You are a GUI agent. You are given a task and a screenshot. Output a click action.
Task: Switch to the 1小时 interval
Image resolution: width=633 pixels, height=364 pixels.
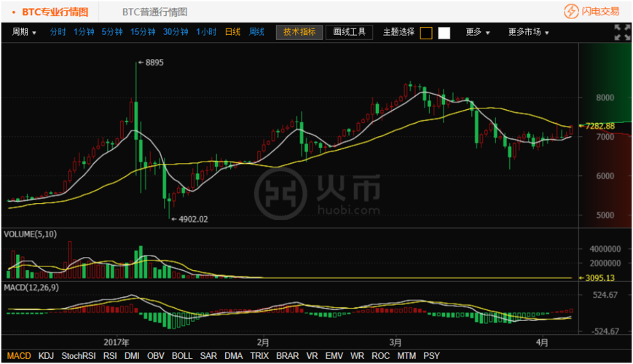[206, 32]
